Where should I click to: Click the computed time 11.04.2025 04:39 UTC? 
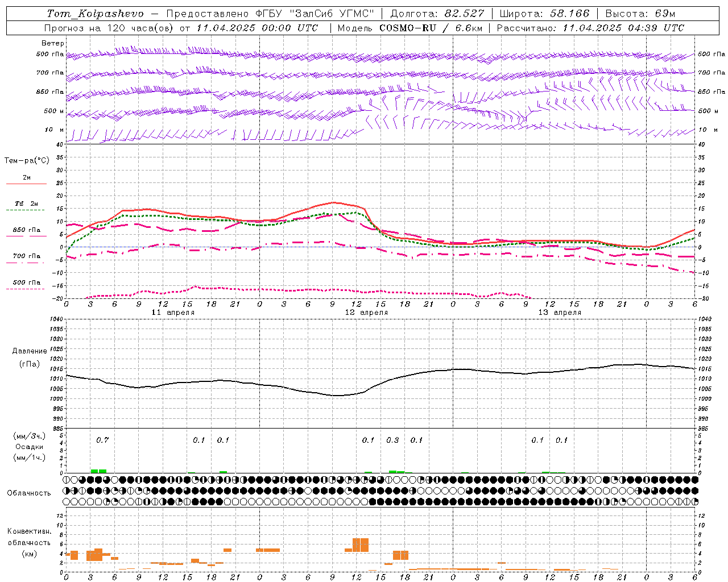pyautogui.click(x=623, y=28)
